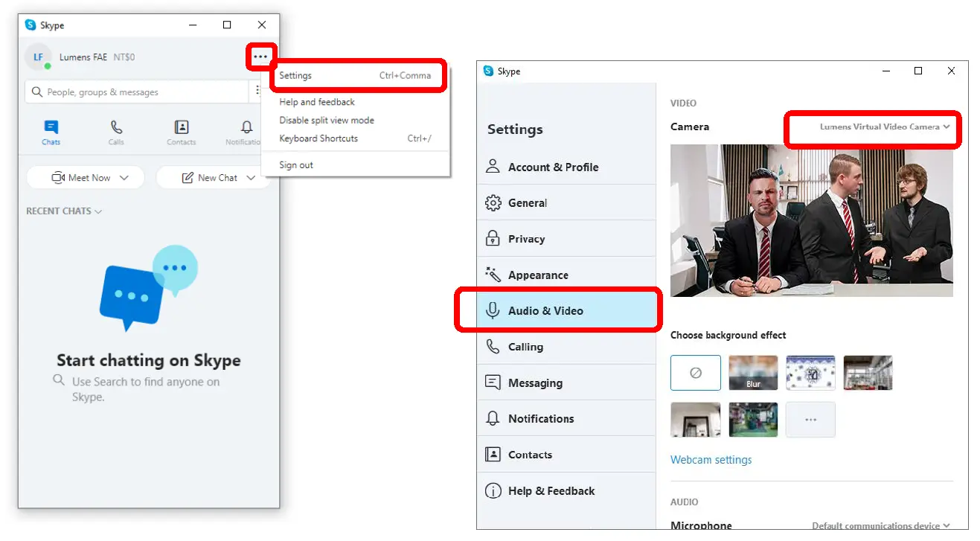The height and width of the screenshot is (541, 980).
Task: Focus the People, groups & messages search box
Action: 137,92
